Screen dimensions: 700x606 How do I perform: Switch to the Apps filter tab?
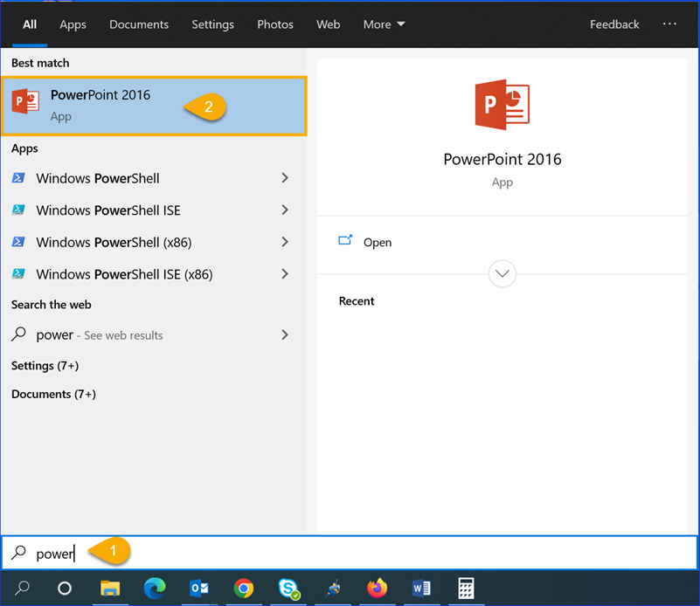tap(73, 24)
